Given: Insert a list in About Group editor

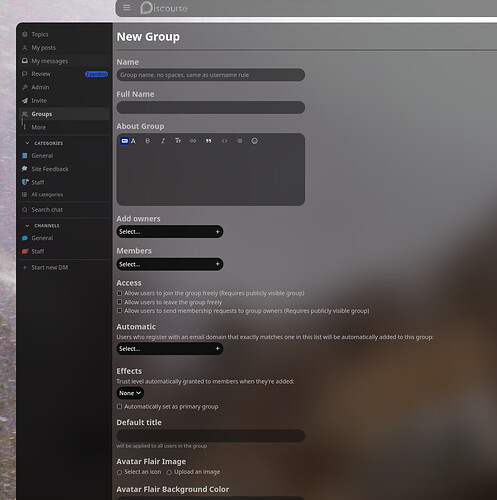Looking at the screenshot, I should [x=239, y=141].
